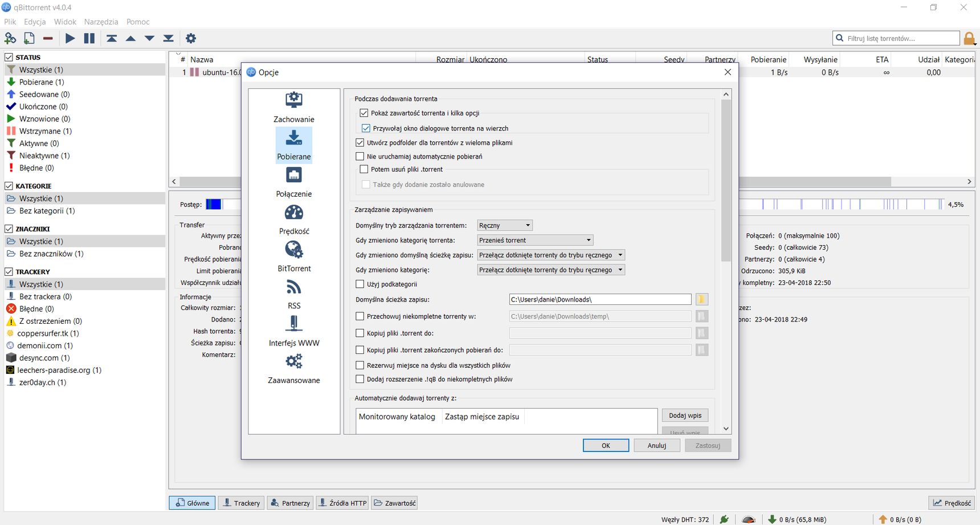Enable 'Rezerwuj miejsce na dysku dla wszystkich plików'
980x525 pixels.
(360, 365)
